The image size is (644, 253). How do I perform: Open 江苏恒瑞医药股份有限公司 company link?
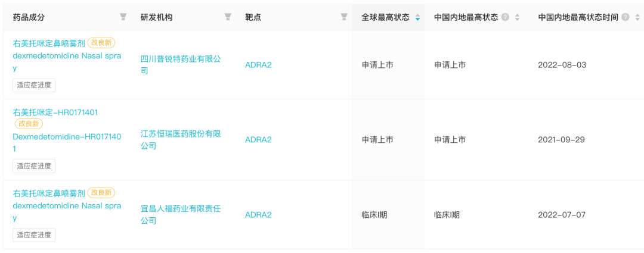(x=181, y=139)
